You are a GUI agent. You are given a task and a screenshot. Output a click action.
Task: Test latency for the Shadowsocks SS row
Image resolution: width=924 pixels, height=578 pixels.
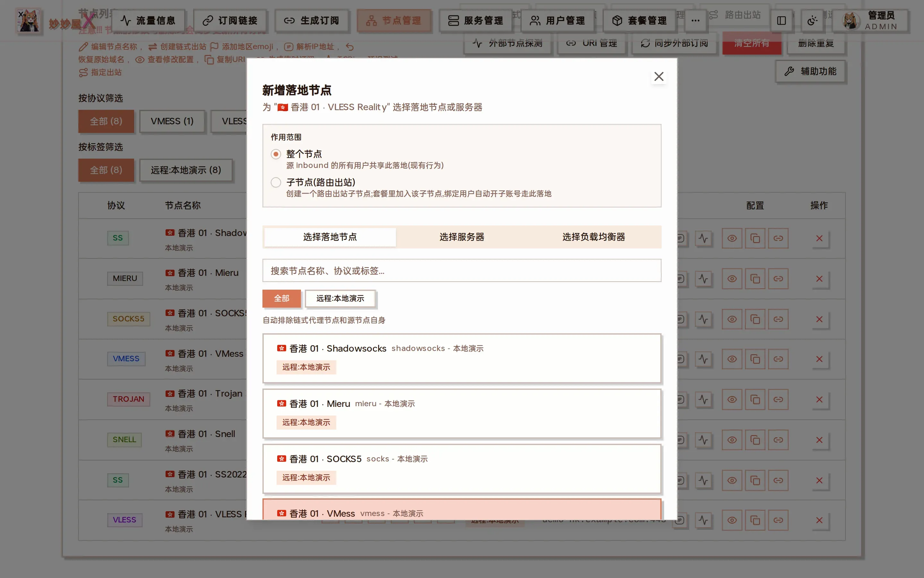tap(703, 239)
